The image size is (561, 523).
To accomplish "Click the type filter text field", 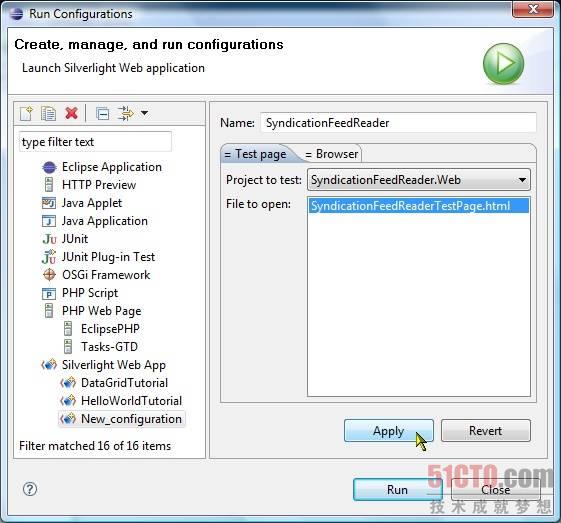I will (95, 142).
